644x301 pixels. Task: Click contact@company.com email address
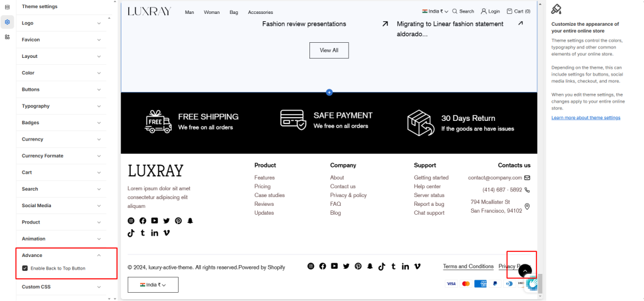point(495,178)
